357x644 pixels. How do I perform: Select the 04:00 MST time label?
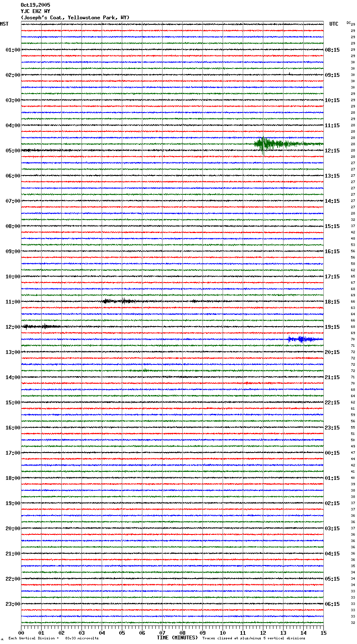point(13,126)
